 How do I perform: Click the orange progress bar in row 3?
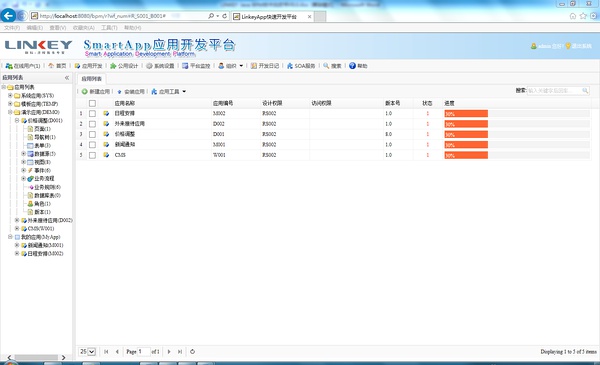click(x=466, y=134)
